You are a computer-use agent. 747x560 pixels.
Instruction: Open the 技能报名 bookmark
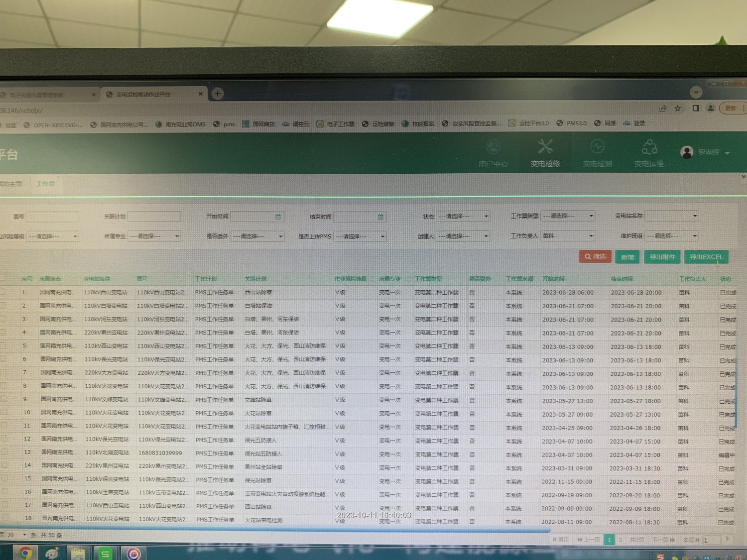click(x=418, y=124)
